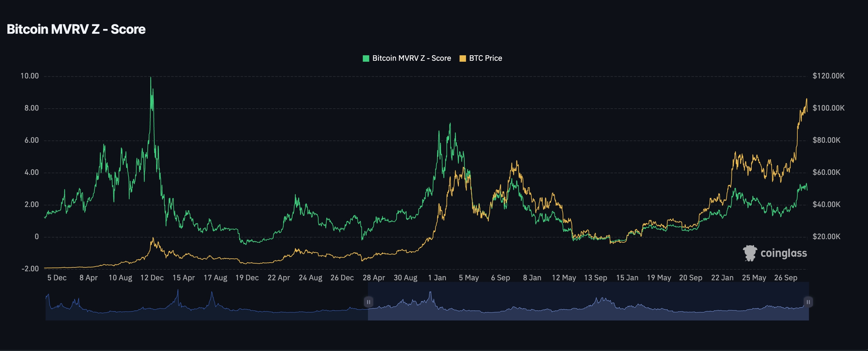Image resolution: width=868 pixels, height=351 pixels.
Task: Click the 26 Sep date label
Action: (785, 278)
